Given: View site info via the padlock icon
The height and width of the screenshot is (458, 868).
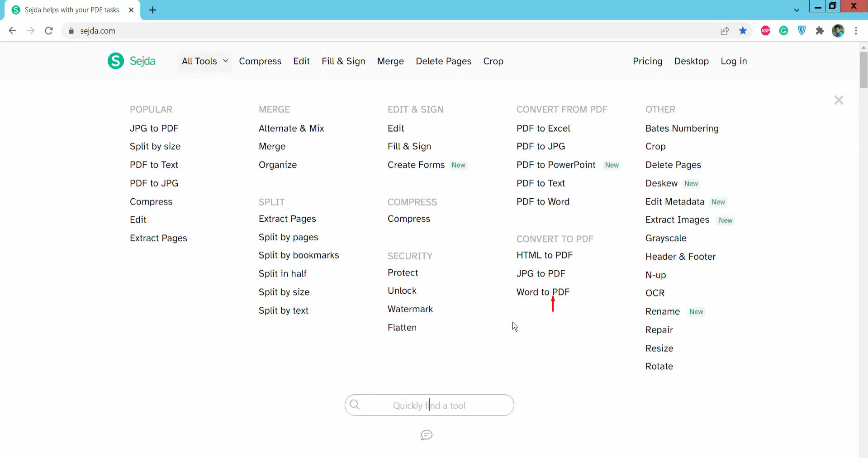Looking at the screenshot, I should pos(71,31).
